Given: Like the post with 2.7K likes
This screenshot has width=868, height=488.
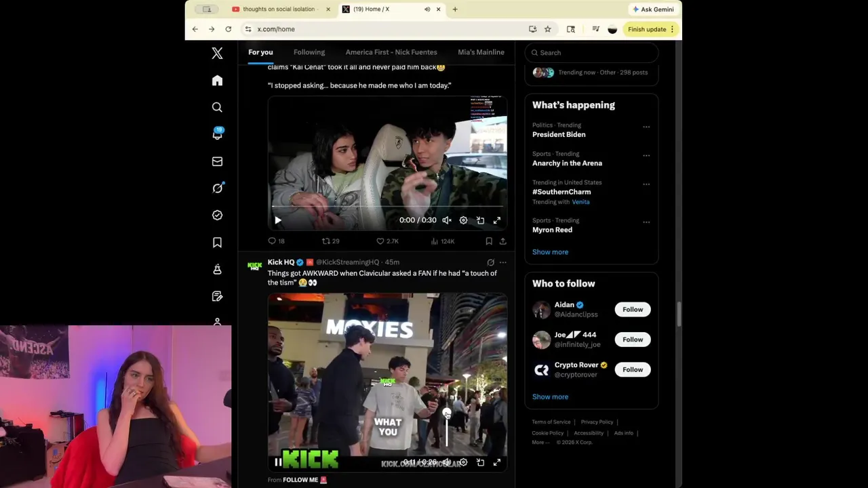Looking at the screenshot, I should pos(387,241).
